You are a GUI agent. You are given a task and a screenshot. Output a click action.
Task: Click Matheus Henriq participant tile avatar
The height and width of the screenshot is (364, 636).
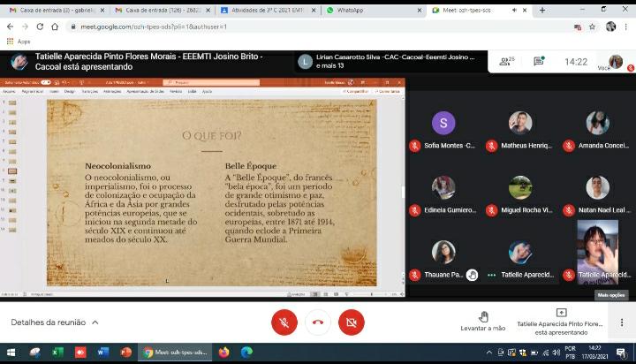(520, 123)
